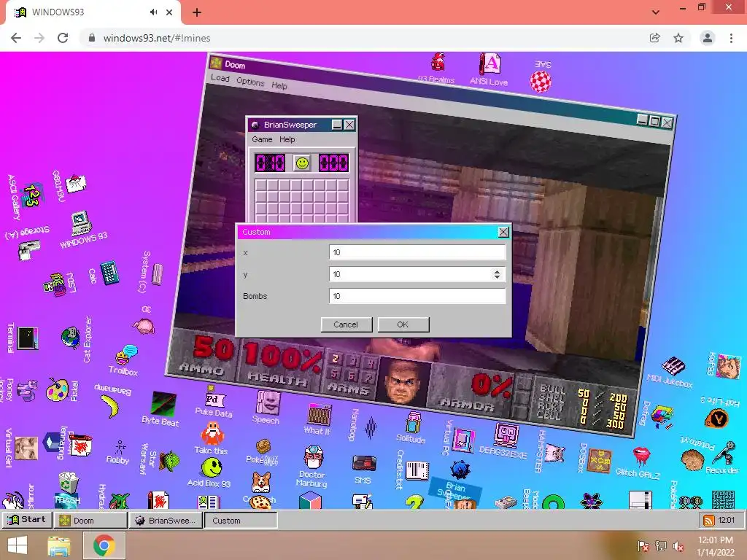
Task: Click the Start button on Windows93 taskbar
Action: point(27,519)
